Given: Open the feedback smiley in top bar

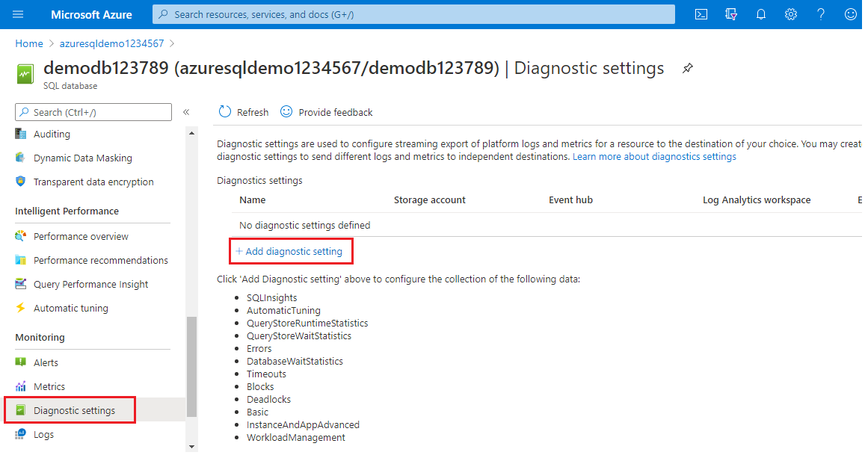Looking at the screenshot, I should tap(850, 14).
